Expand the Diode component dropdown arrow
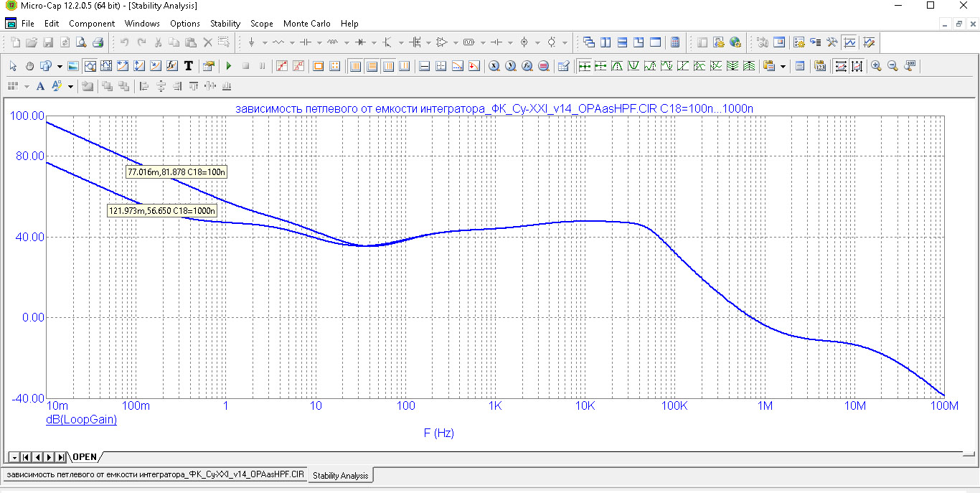The height and width of the screenshot is (493, 980). (x=374, y=42)
